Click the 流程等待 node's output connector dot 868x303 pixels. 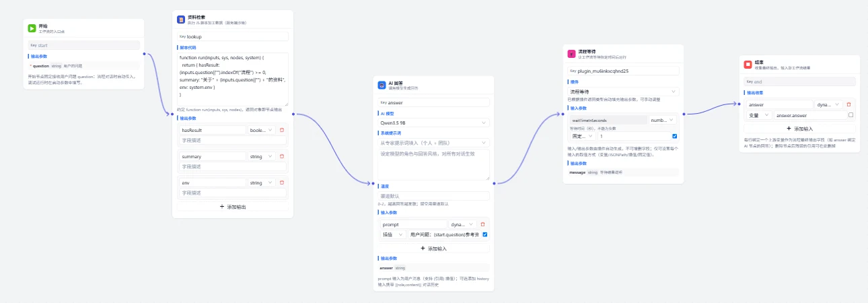pos(684,114)
